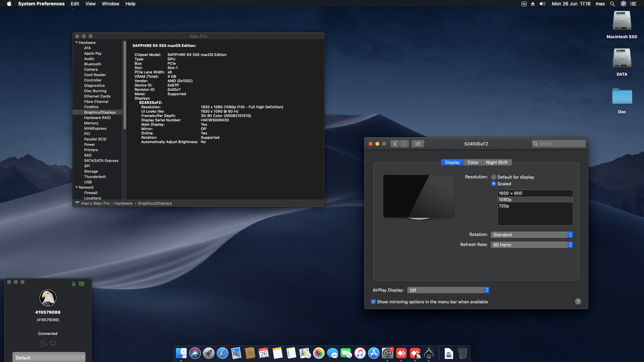Collapse the Hardware tree section

[x=76, y=43]
